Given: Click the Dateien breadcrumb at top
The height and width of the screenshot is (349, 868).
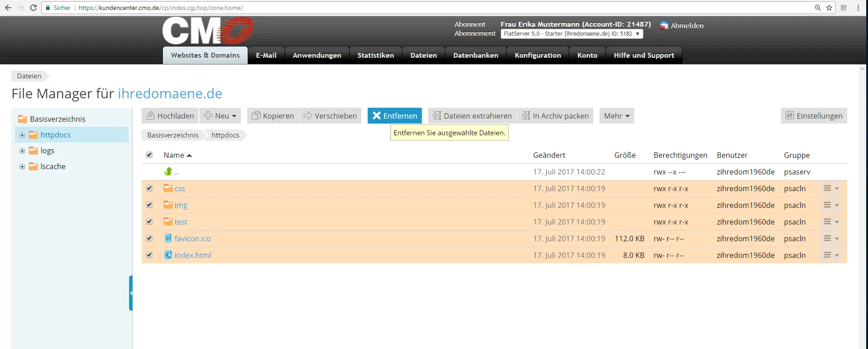Looking at the screenshot, I should (x=29, y=76).
